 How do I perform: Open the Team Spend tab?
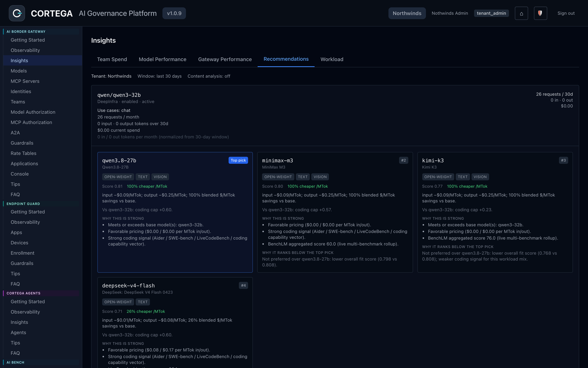[112, 59]
